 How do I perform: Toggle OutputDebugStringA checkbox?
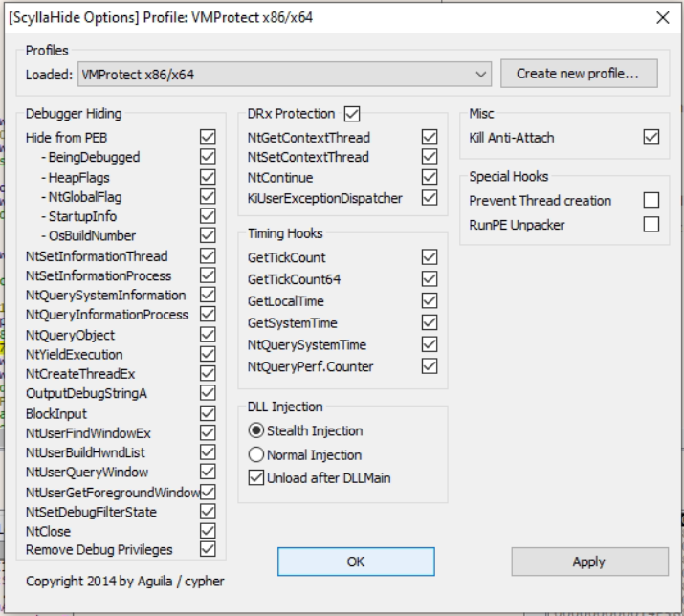coord(208,392)
